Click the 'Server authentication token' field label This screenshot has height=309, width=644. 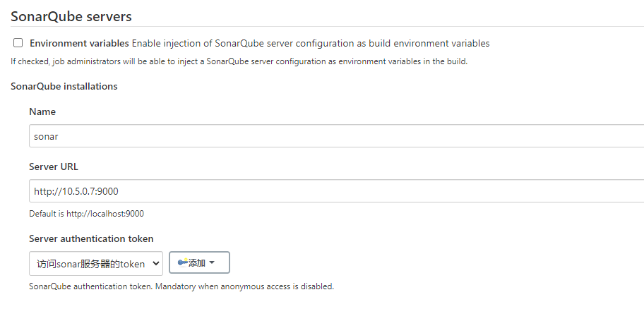click(x=91, y=238)
